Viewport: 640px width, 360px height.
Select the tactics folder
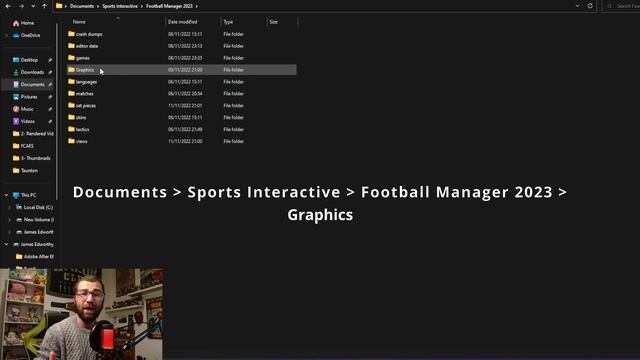[182, 129]
